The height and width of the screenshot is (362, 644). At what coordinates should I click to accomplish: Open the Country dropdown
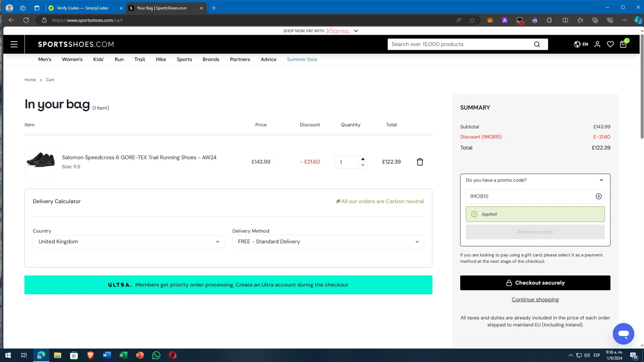[x=128, y=241]
